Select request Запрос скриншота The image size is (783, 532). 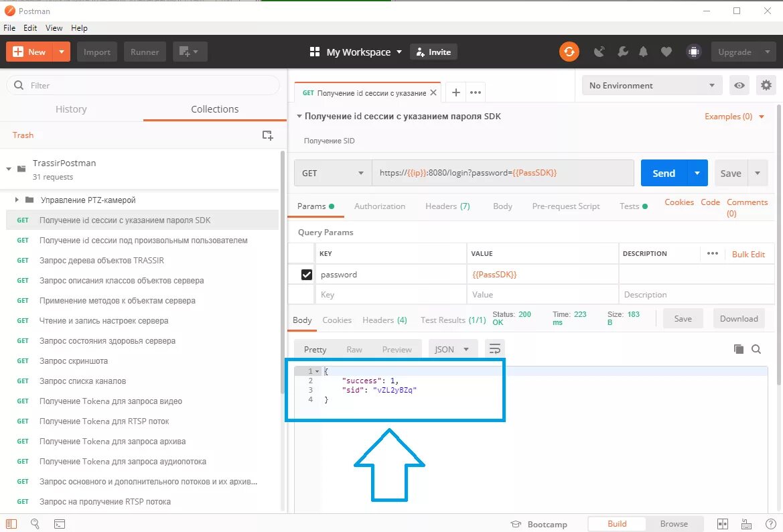click(x=142, y=360)
